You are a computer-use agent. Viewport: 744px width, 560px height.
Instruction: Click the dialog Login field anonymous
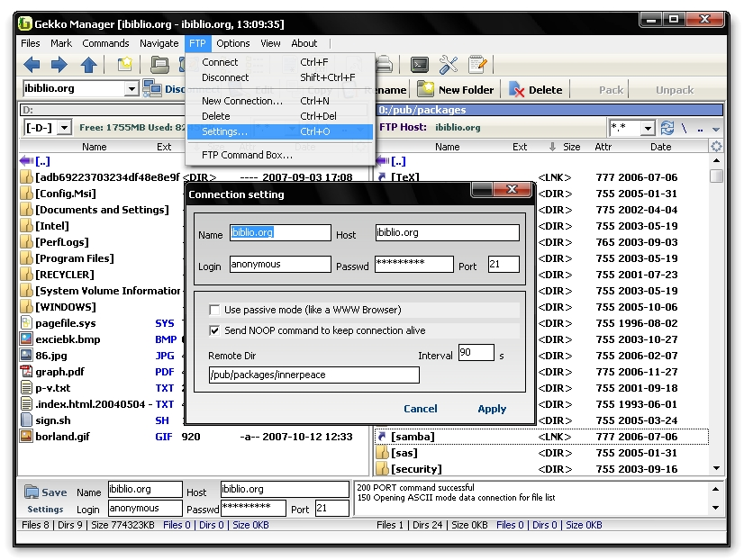(x=280, y=264)
